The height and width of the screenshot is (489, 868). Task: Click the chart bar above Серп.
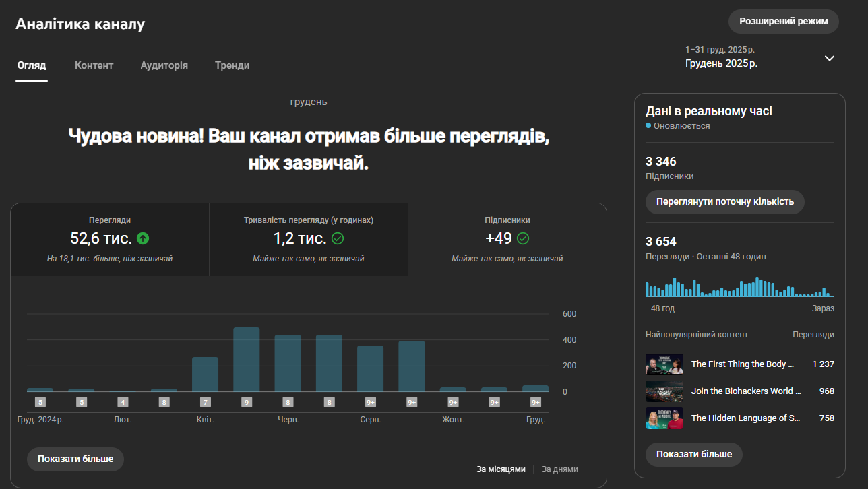click(x=371, y=368)
